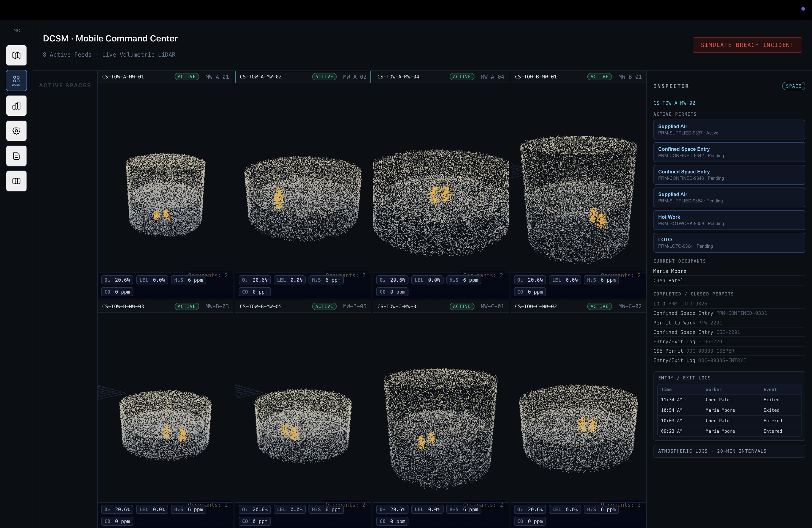
Task: Select the CS-TOW-B-MW-05 feed header
Action: pos(303,306)
